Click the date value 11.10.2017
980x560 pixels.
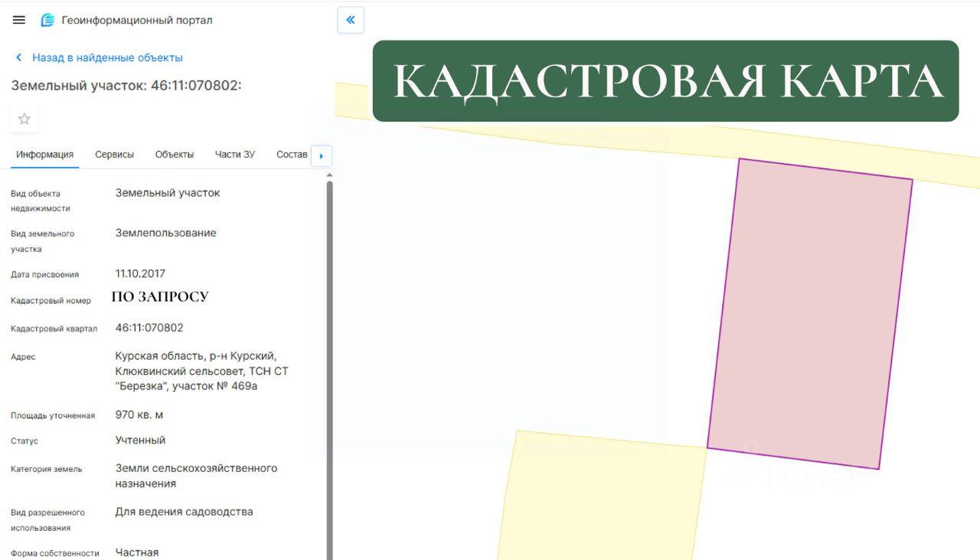[x=140, y=273]
